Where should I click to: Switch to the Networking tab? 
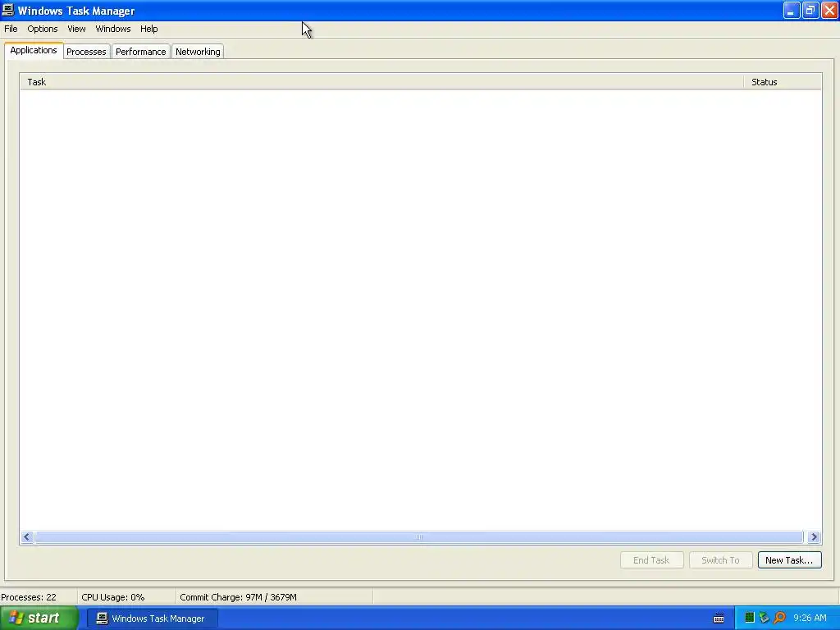coord(198,52)
